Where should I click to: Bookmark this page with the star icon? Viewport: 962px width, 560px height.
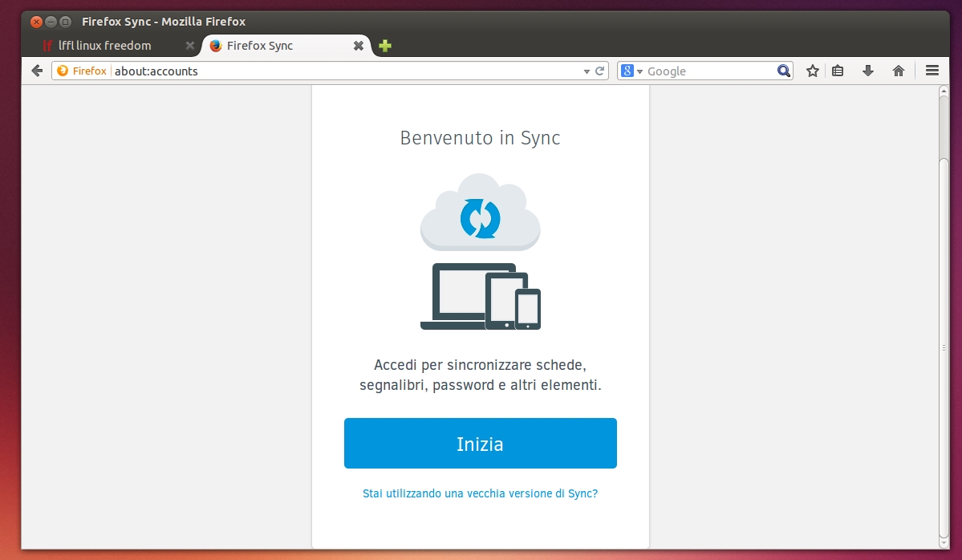[812, 71]
